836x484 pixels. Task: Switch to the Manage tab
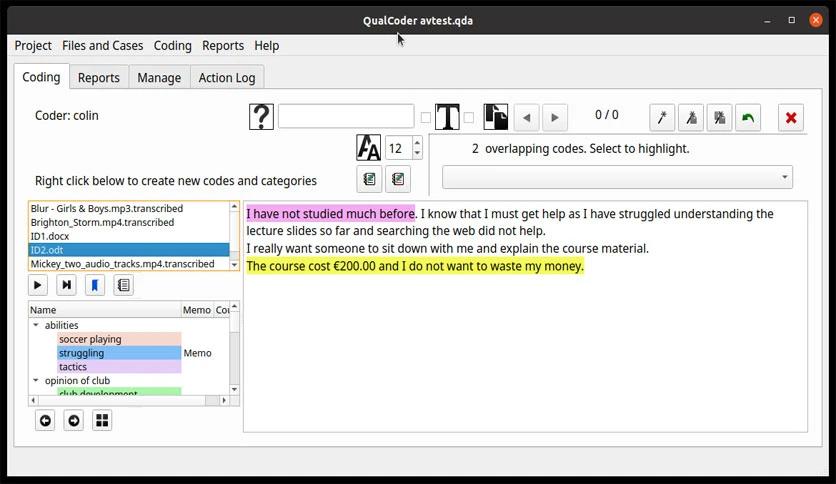[x=159, y=78]
